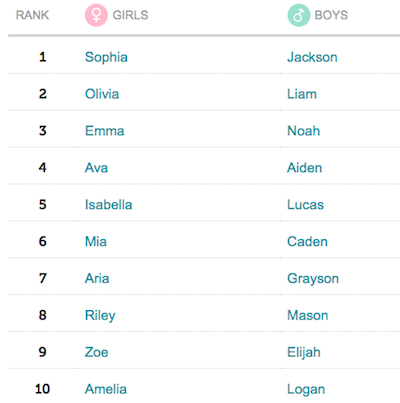Open the Grayson link
The height and width of the screenshot is (403, 400).
(x=313, y=279)
